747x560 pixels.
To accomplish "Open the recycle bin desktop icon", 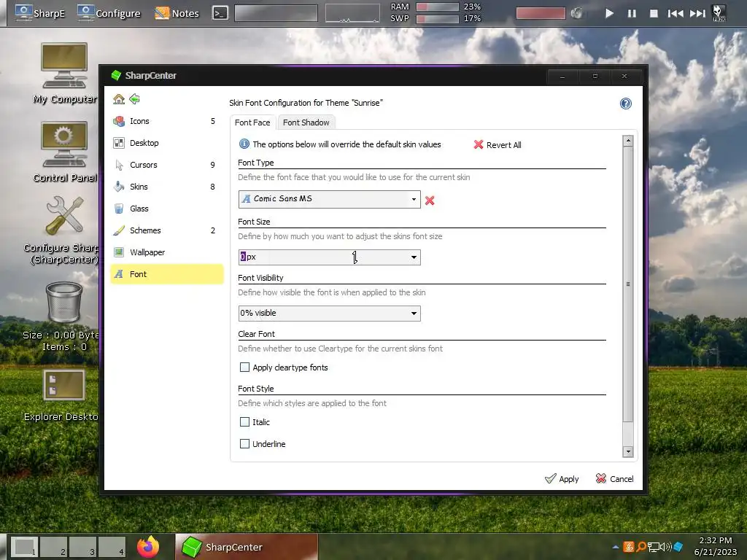I will click(63, 316).
